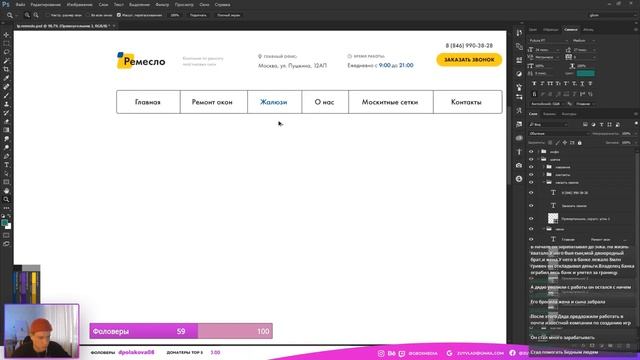
Task: Click the 'Подогнать' button
Action: tap(198, 15)
